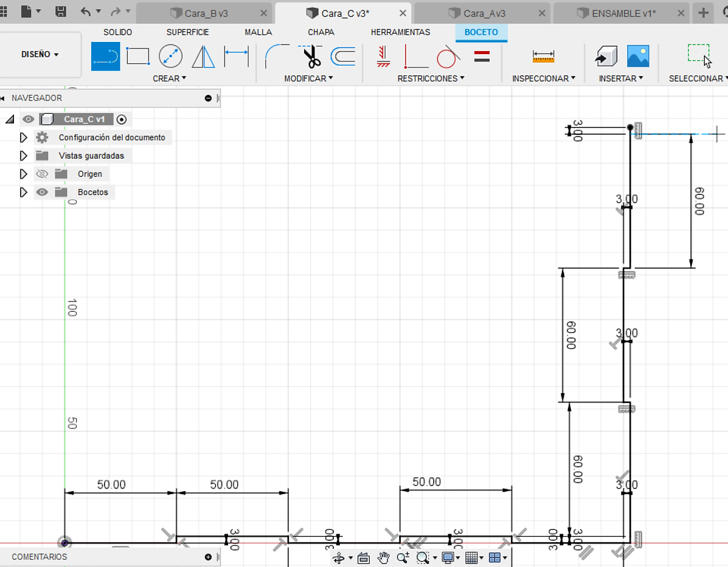Viewport: 728px width, 567px height.
Task: Collapse the Cara_C v1 root node
Action: pos(10,119)
